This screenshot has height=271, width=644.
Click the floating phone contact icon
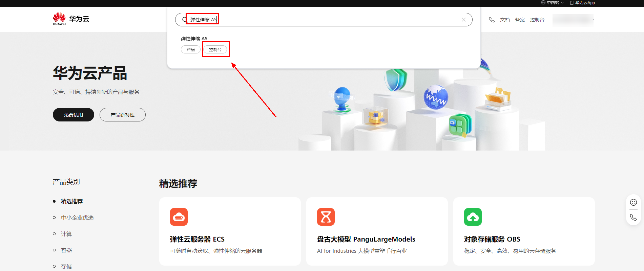pyautogui.click(x=633, y=217)
